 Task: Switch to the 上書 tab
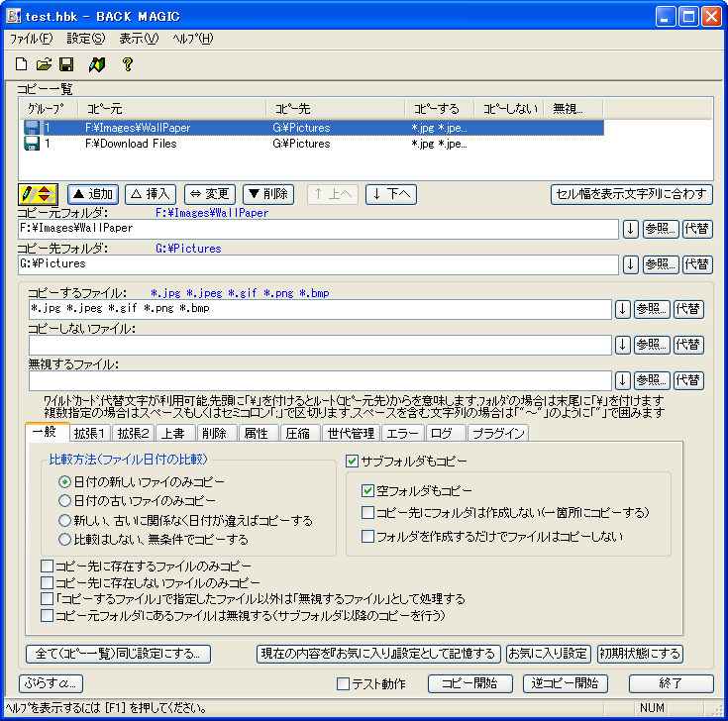click(x=173, y=433)
